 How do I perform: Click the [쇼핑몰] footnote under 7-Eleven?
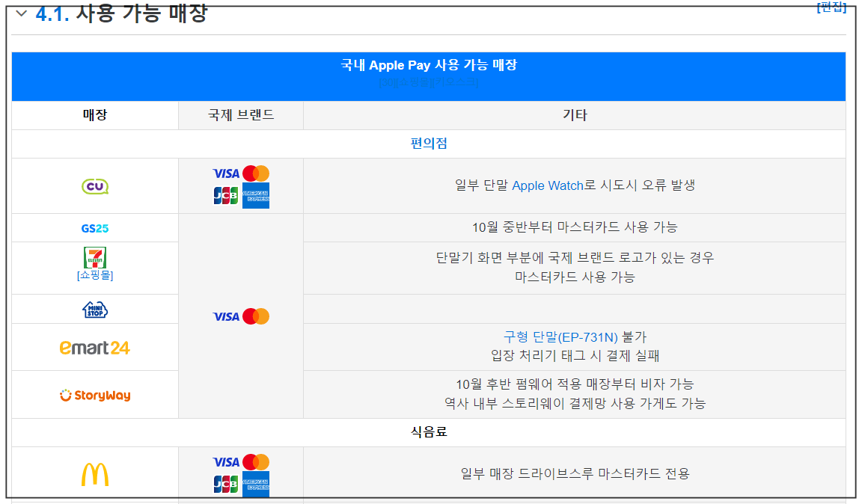click(95, 275)
